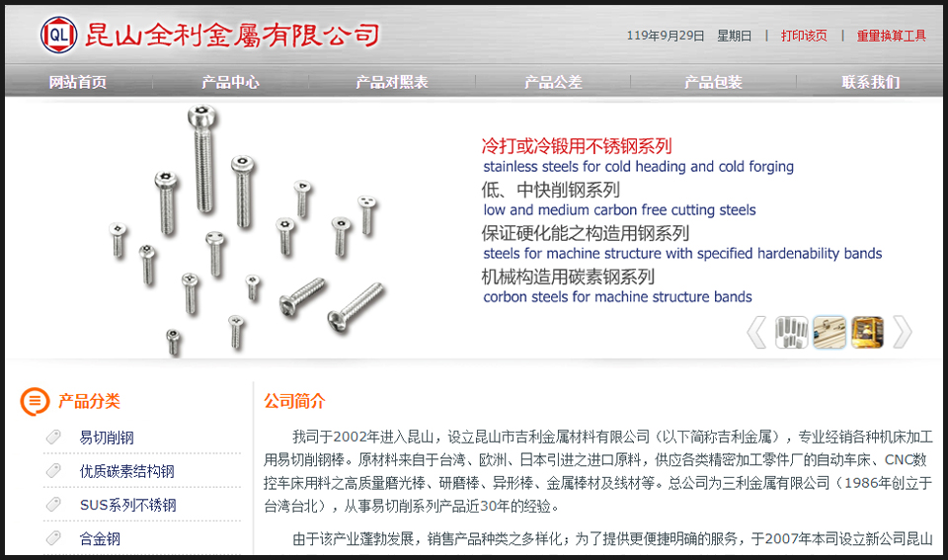Click the orange 产品分类 list icon
948x560 pixels.
(x=35, y=401)
